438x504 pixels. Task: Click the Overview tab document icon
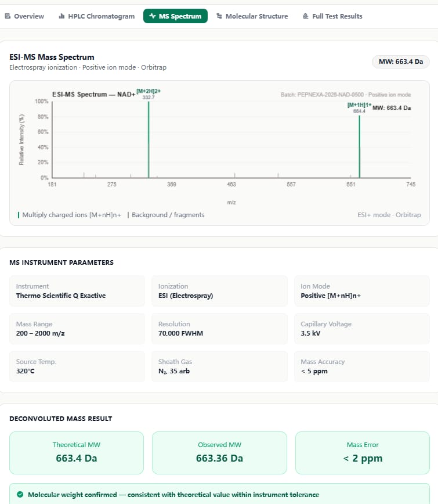[8, 16]
